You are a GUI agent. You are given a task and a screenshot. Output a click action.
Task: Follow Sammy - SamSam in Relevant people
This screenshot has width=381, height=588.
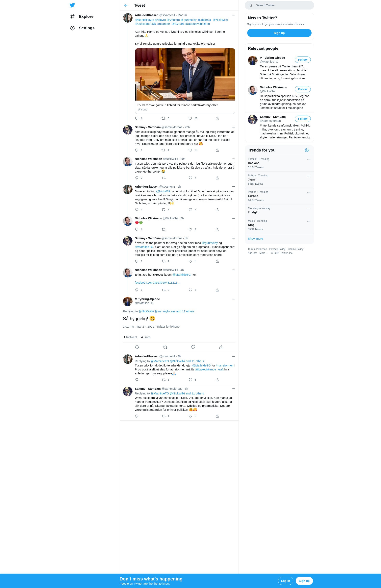click(303, 119)
